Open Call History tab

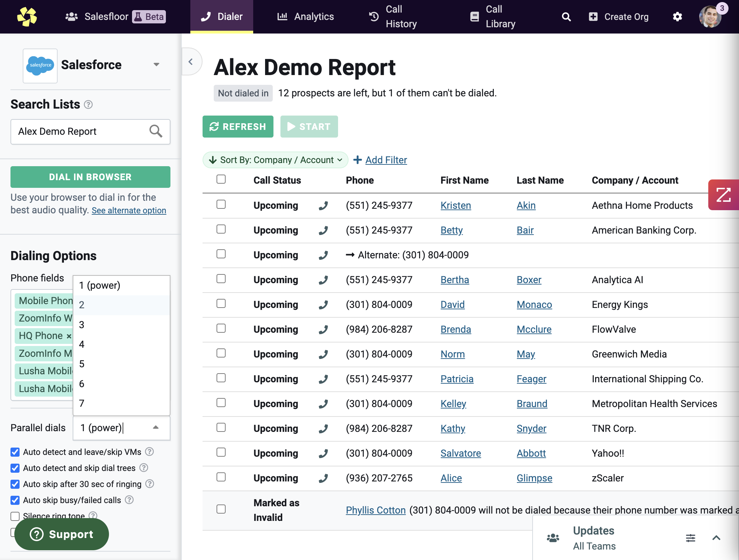point(393,17)
